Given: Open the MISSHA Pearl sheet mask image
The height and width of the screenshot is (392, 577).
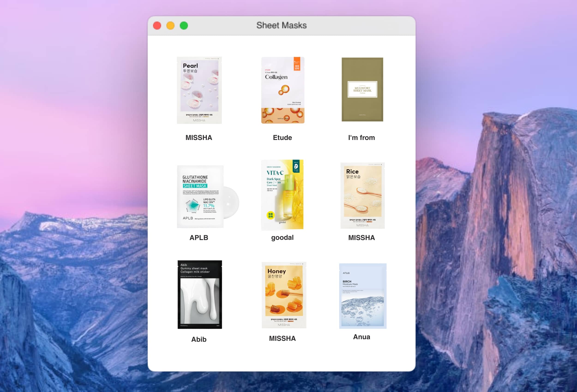Looking at the screenshot, I should 199,90.
